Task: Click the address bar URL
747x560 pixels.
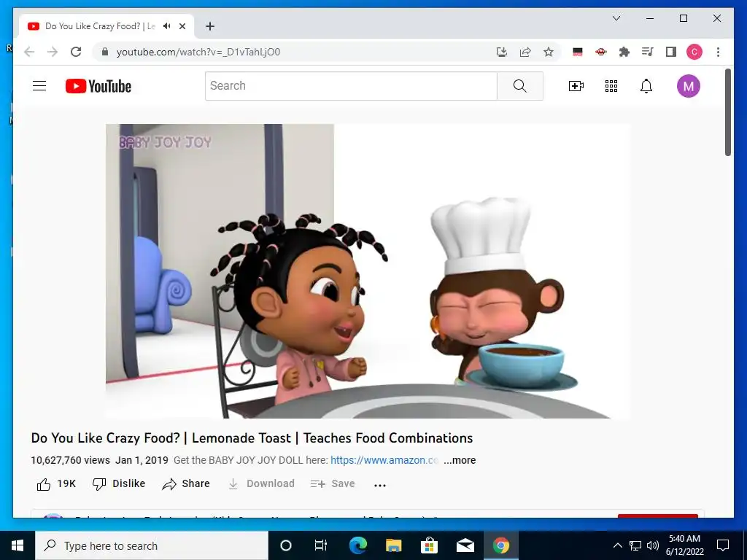Action: point(198,52)
